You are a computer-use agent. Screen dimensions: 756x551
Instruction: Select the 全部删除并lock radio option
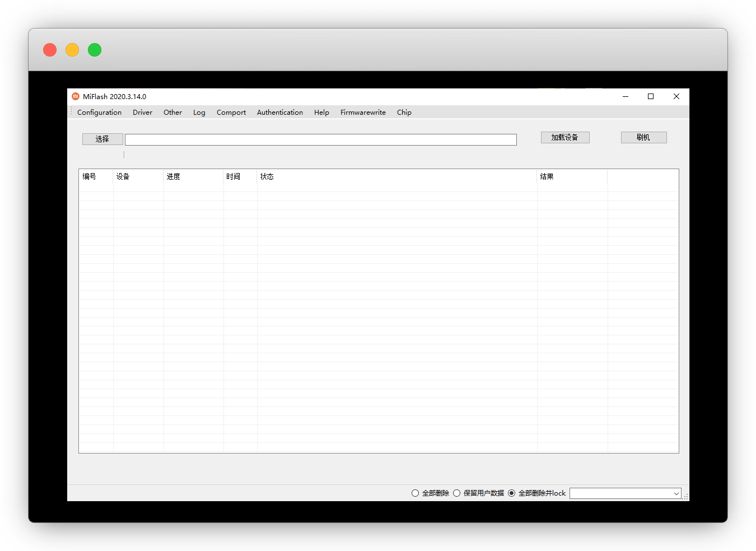coord(511,493)
